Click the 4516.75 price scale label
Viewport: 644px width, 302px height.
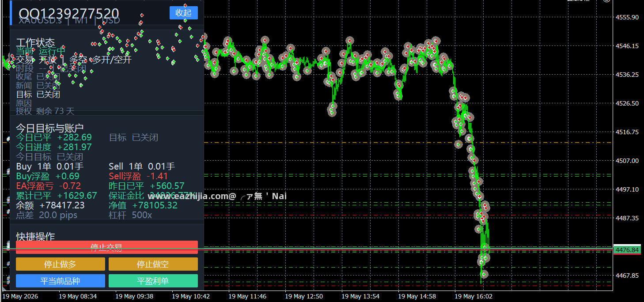click(x=627, y=132)
